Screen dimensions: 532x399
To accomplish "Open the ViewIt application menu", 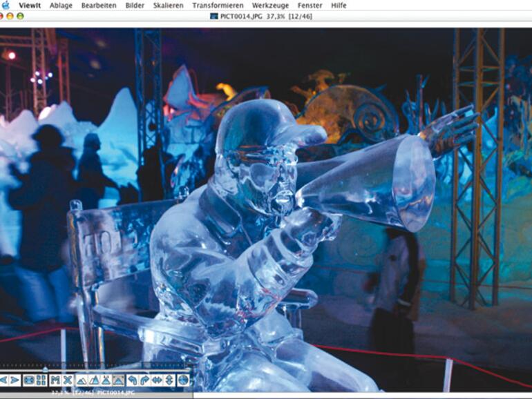I will pos(30,6).
